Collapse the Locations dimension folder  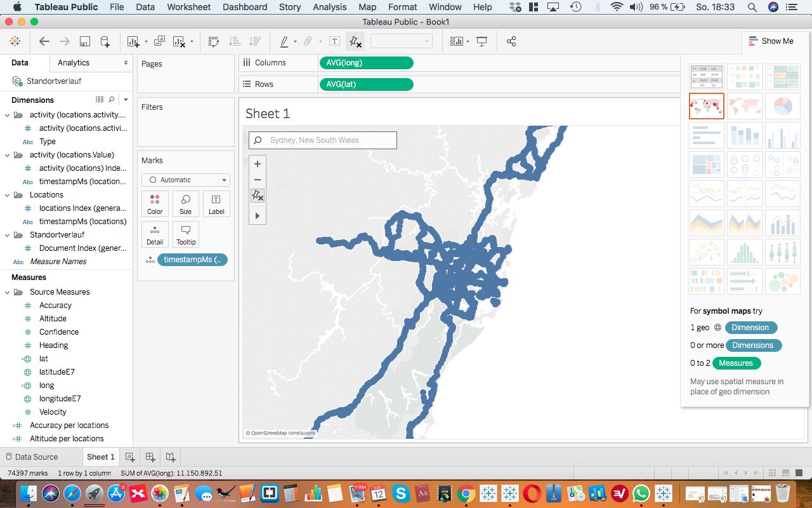8,195
